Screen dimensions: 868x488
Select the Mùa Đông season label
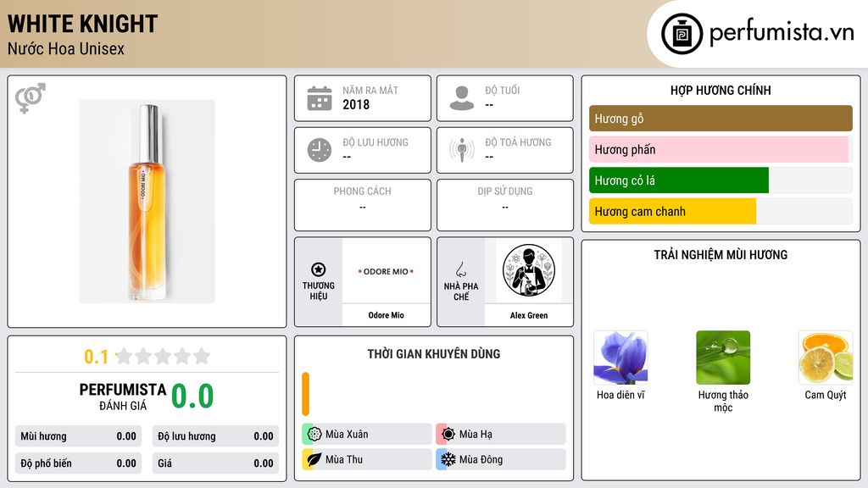click(481, 459)
